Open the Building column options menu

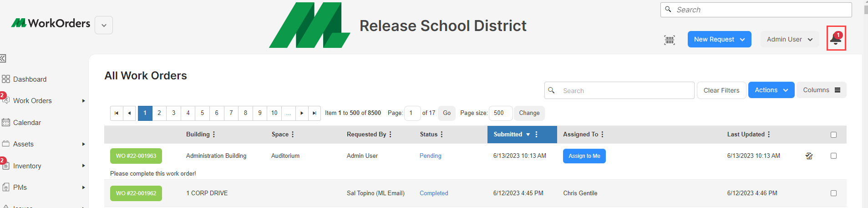click(x=214, y=135)
